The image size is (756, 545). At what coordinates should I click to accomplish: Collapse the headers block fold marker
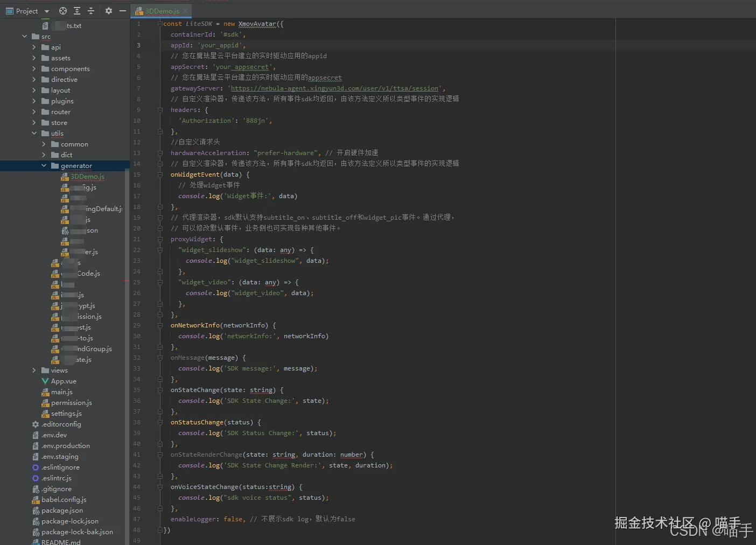point(160,110)
